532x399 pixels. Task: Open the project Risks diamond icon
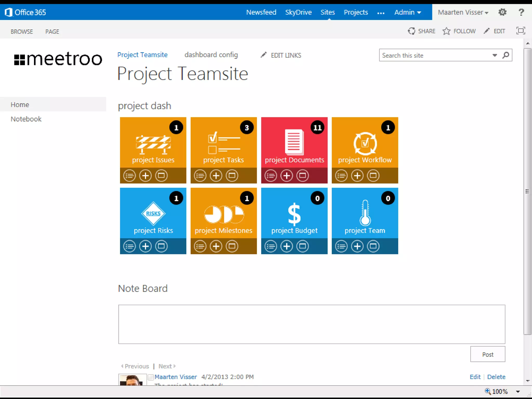point(153,214)
